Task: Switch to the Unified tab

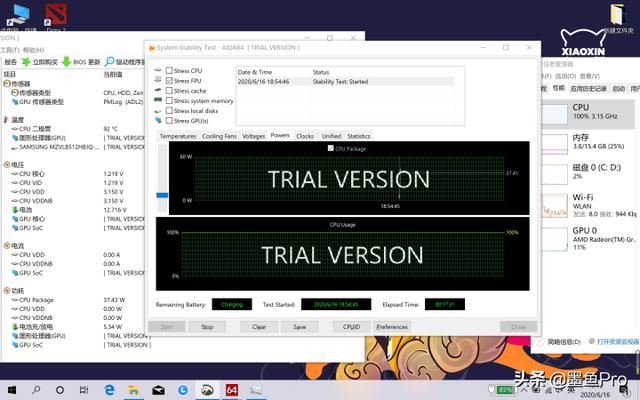Action: pos(331,136)
